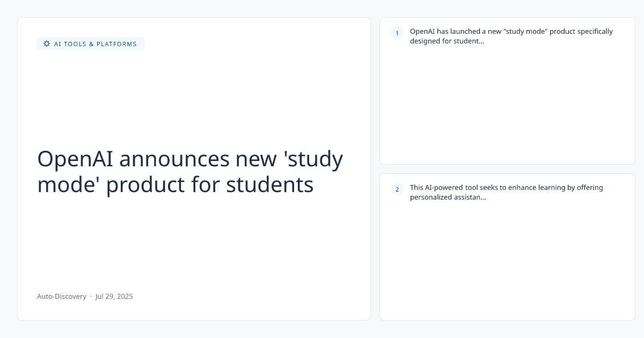Click the blank area of summary card 1
644x338 pixels.
point(507,107)
